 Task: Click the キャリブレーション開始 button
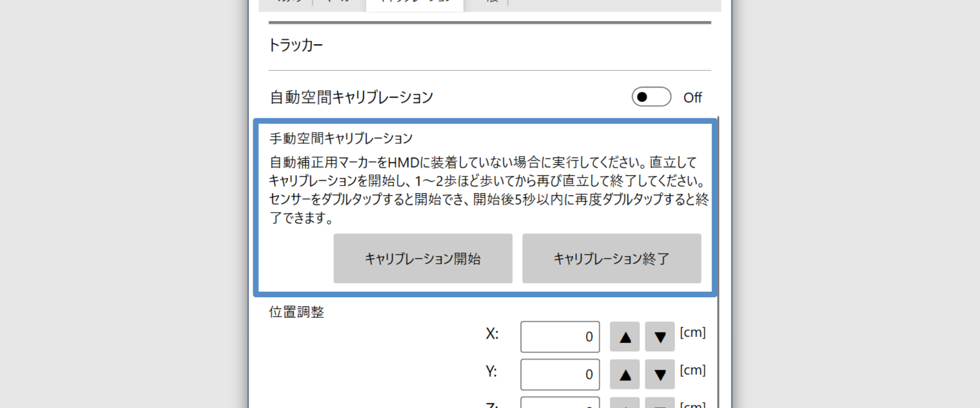[x=423, y=259]
